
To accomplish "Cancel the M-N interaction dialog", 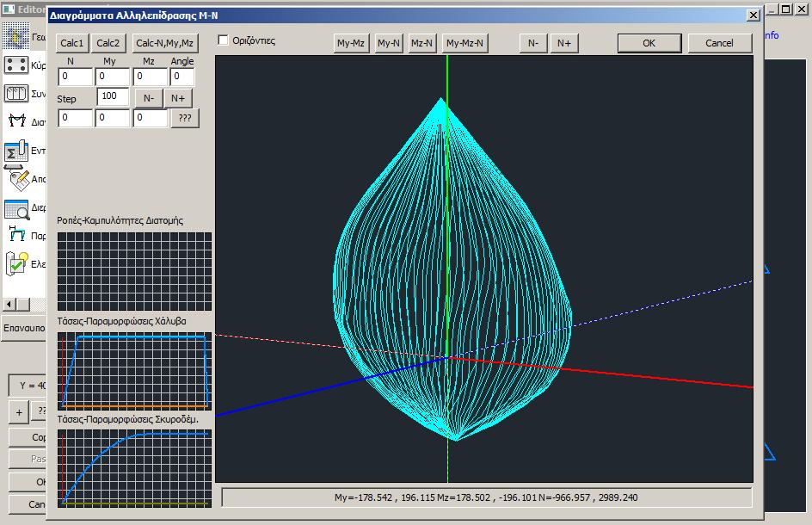I will [719, 43].
